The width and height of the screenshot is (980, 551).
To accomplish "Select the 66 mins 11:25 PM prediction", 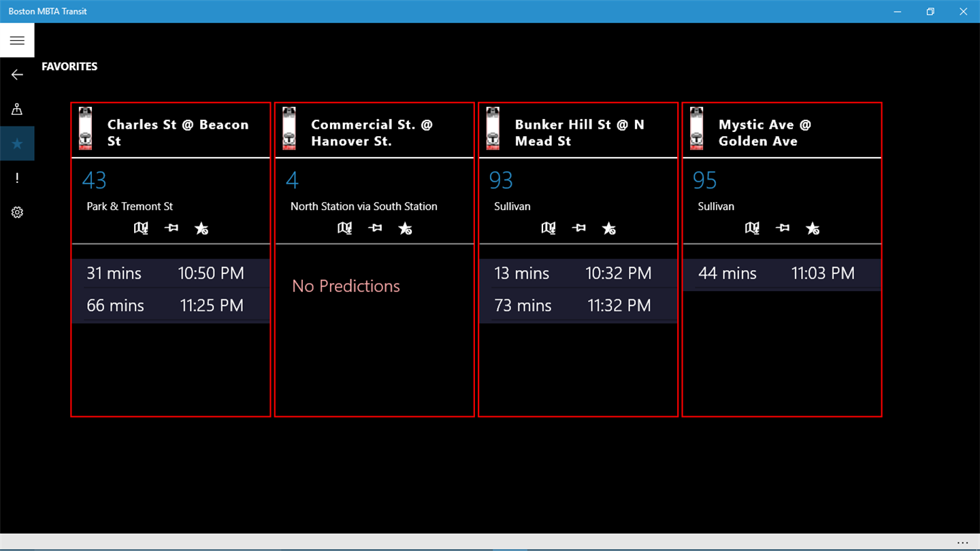I will tap(171, 306).
